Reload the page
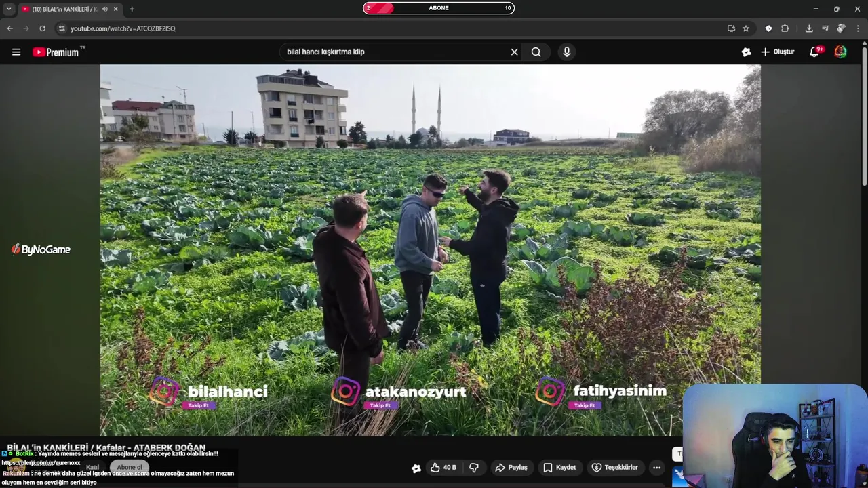Viewport: 868px width, 488px height. coord(42,28)
